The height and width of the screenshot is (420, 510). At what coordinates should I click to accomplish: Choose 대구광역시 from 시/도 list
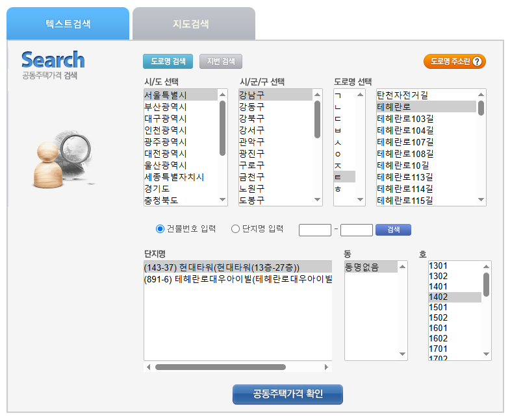tap(181, 118)
